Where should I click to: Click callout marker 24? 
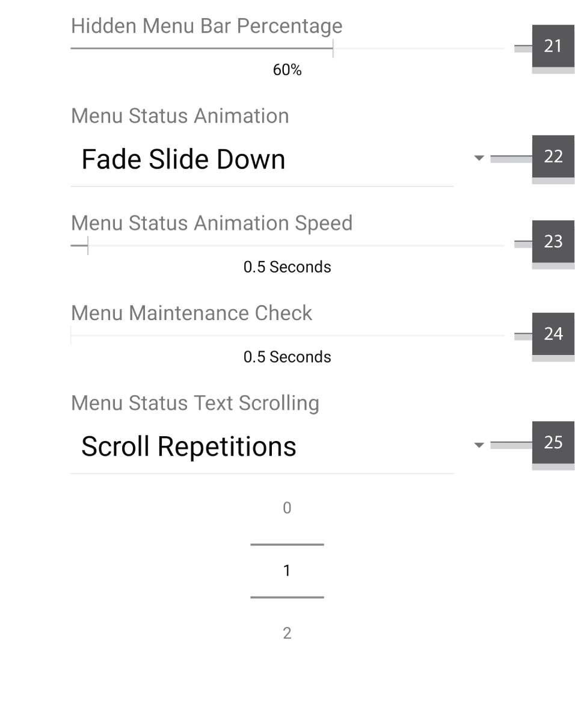pyautogui.click(x=553, y=334)
